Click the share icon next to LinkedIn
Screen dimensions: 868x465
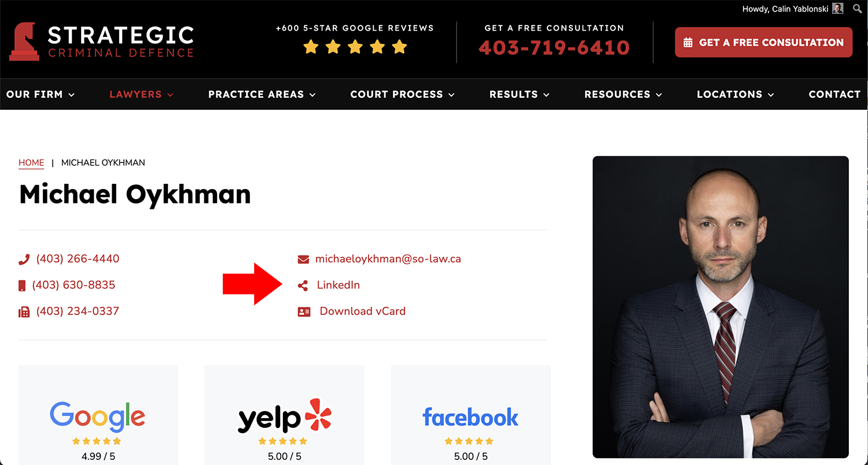pos(303,285)
